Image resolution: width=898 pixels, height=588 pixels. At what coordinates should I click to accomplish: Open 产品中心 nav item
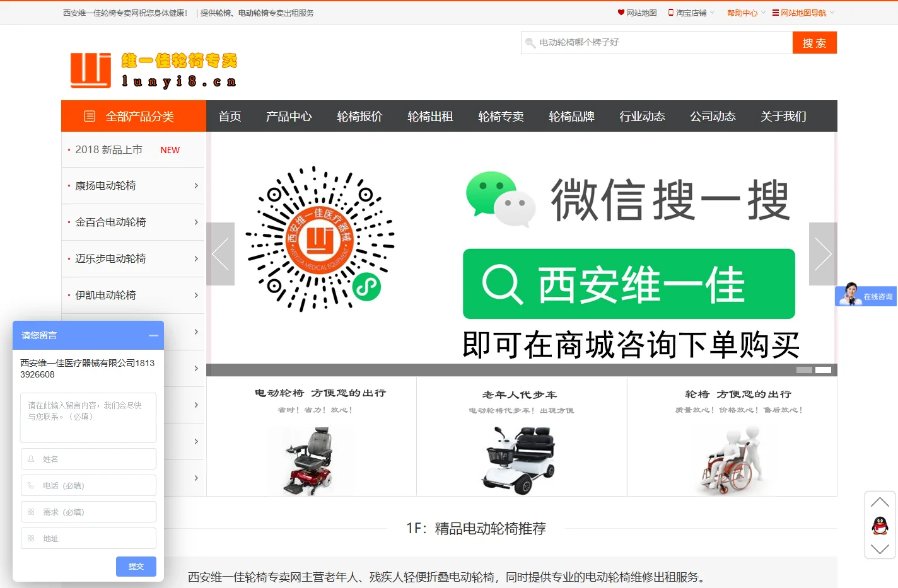[x=289, y=116]
